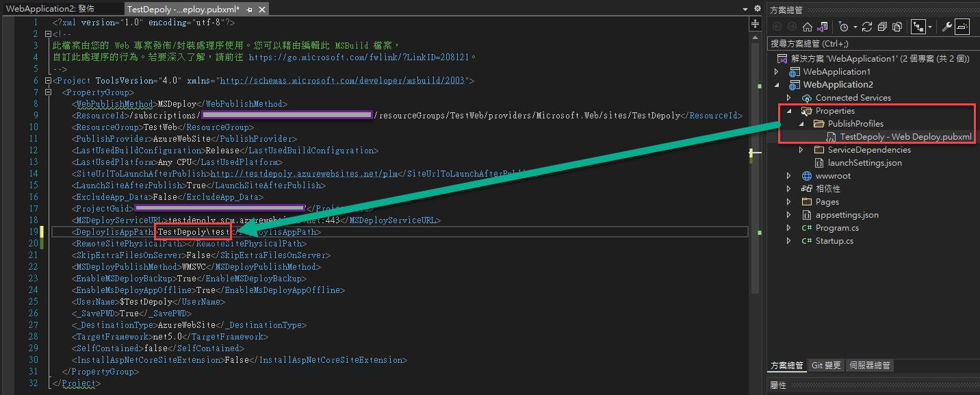This screenshot has height=395, width=980.
Task: Expand the WebApplication1 project node
Action: 776,72
